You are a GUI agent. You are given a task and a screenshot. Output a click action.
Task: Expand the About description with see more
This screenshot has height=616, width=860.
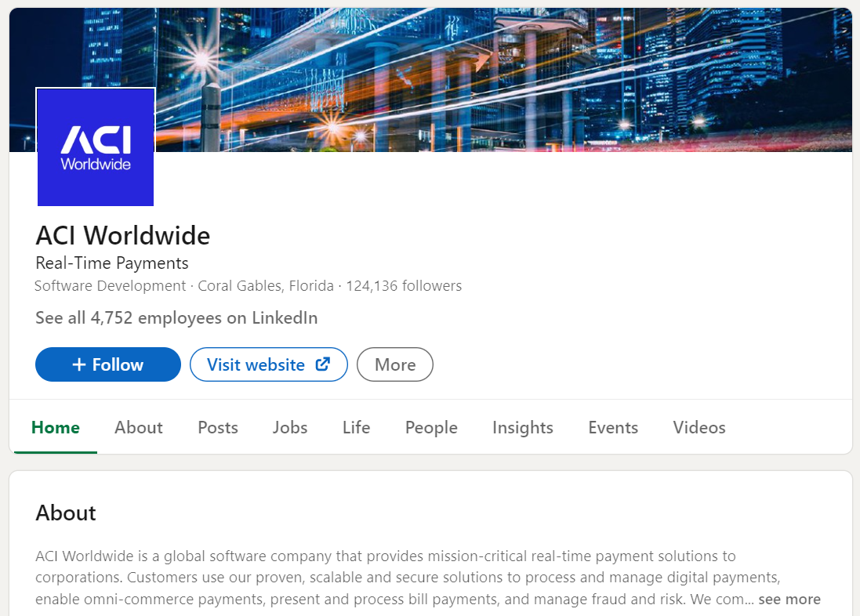(789, 598)
